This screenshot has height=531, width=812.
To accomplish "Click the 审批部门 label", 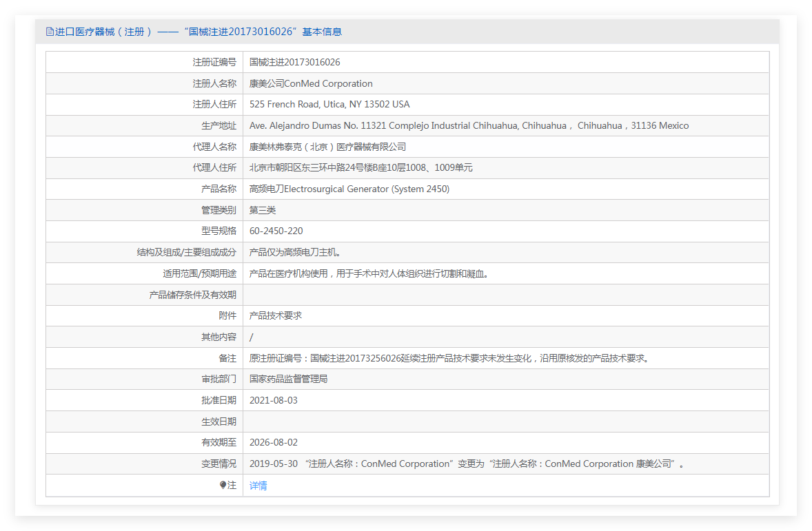I will click(219, 379).
